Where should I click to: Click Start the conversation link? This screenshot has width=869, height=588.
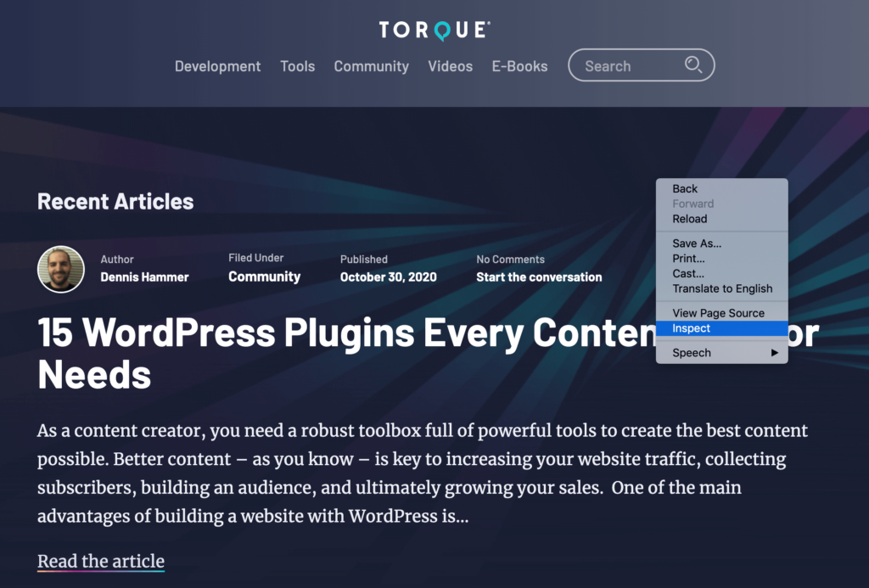539,277
